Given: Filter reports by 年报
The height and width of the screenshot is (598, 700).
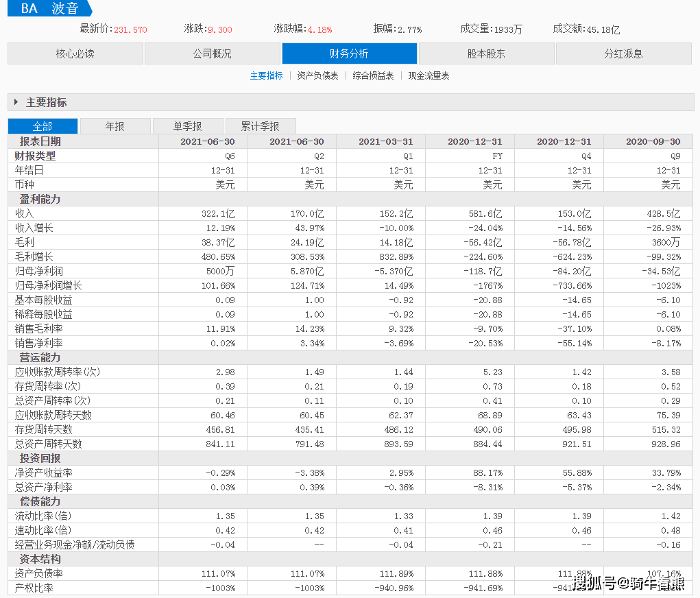Looking at the screenshot, I should (116, 125).
